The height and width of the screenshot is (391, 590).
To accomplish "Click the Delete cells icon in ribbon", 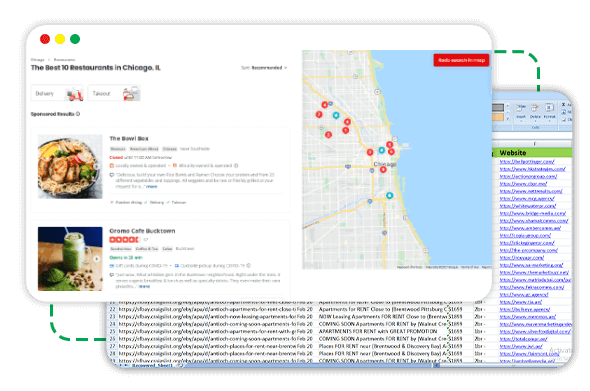I will tap(535, 108).
